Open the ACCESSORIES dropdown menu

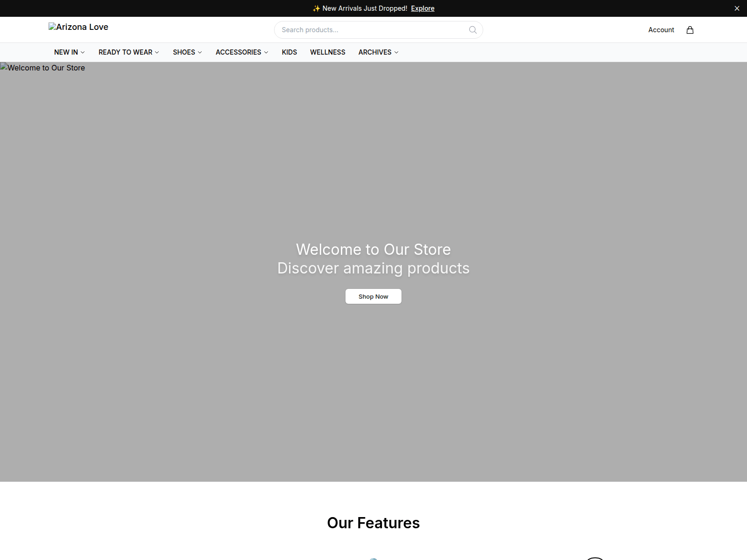tap(242, 52)
